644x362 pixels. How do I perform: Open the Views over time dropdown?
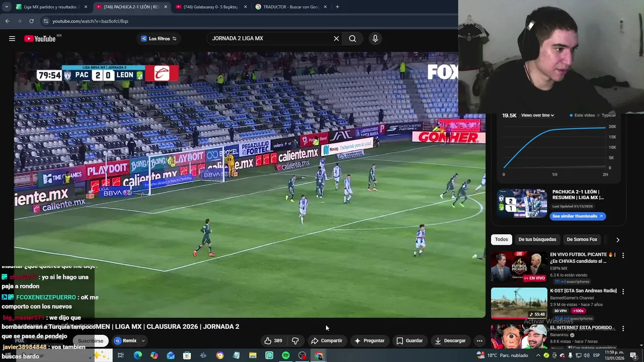pos(537,115)
